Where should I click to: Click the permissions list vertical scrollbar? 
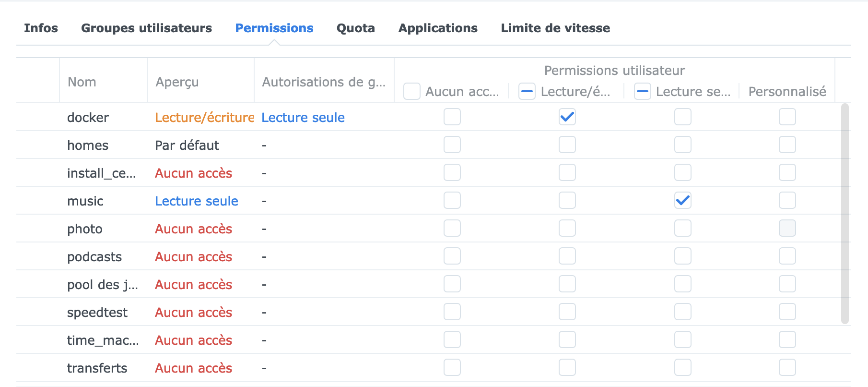[x=845, y=214]
